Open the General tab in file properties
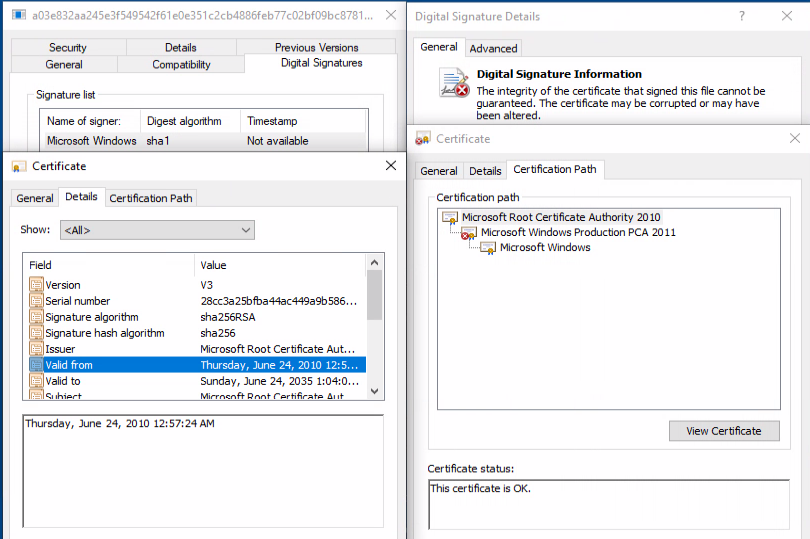This screenshot has width=810, height=539. coord(64,65)
